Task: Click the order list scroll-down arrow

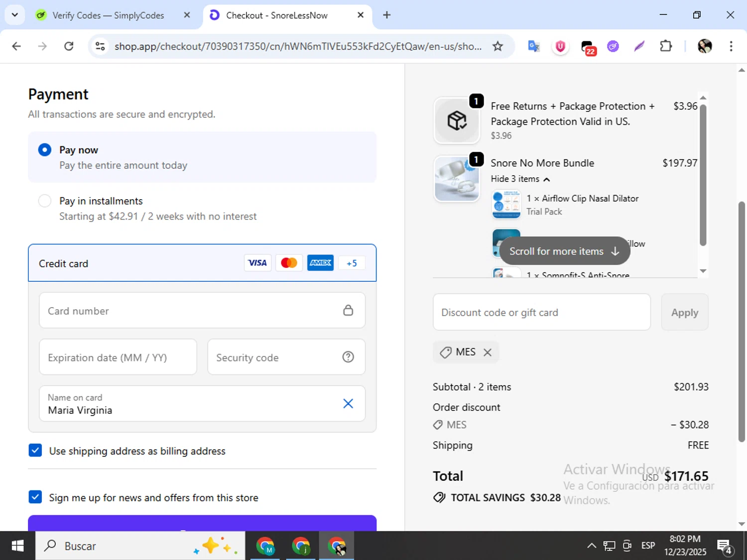Action: pyautogui.click(x=703, y=271)
